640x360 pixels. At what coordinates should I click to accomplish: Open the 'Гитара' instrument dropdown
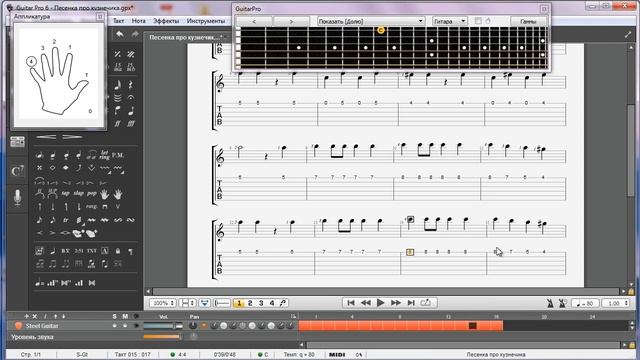(x=449, y=21)
